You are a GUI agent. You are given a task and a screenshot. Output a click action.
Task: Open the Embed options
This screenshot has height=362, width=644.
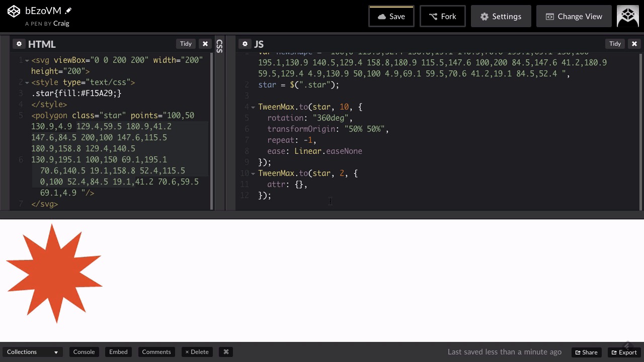[x=118, y=352]
